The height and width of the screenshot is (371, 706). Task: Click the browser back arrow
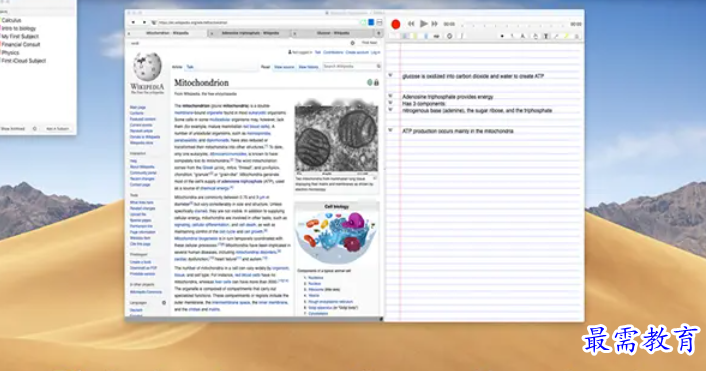[x=133, y=23]
